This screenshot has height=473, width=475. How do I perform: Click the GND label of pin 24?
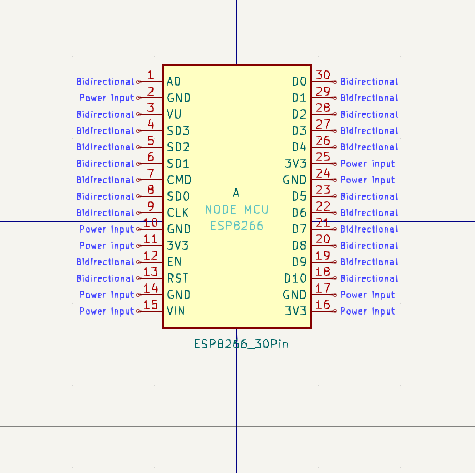295,180
